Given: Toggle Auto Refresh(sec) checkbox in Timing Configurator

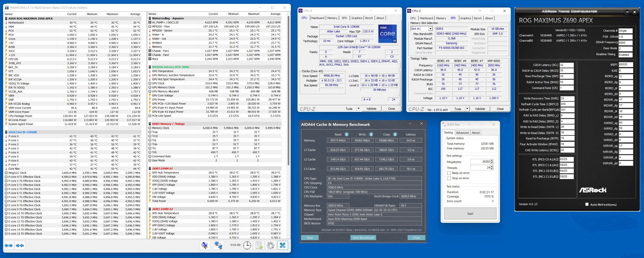Looking at the screenshot, I should pos(587,204).
